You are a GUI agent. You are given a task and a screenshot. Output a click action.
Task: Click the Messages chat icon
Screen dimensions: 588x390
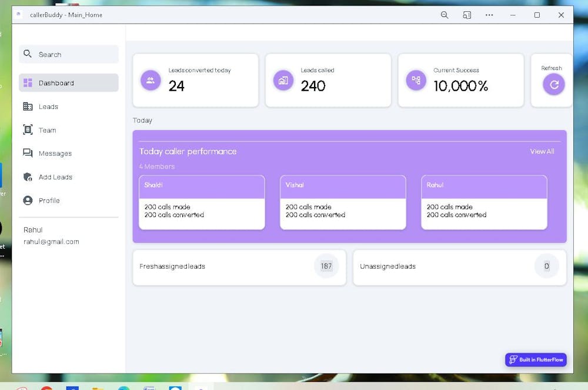click(28, 153)
